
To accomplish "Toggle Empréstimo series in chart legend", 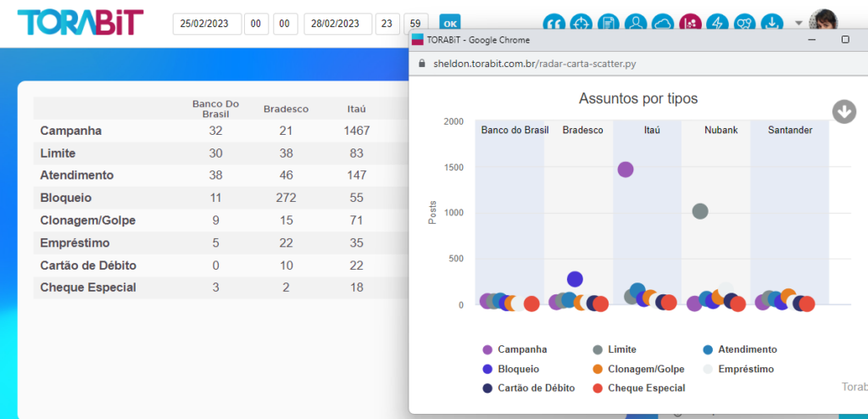I will (x=738, y=369).
